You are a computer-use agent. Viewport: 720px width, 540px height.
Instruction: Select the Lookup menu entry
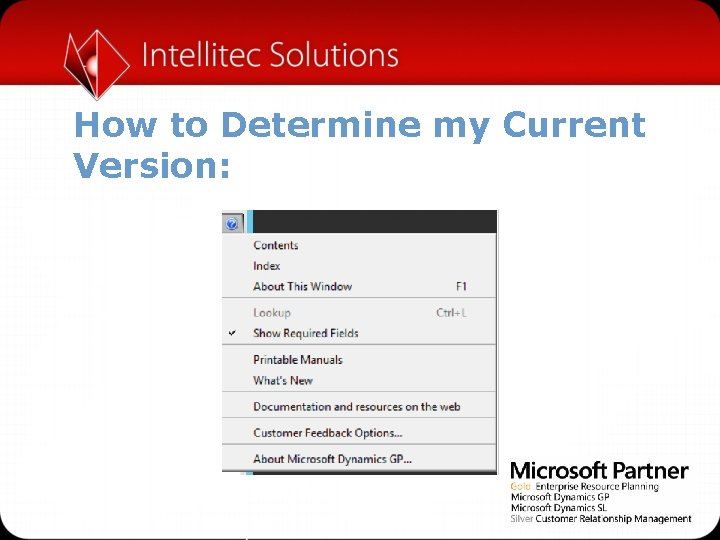click(359, 313)
